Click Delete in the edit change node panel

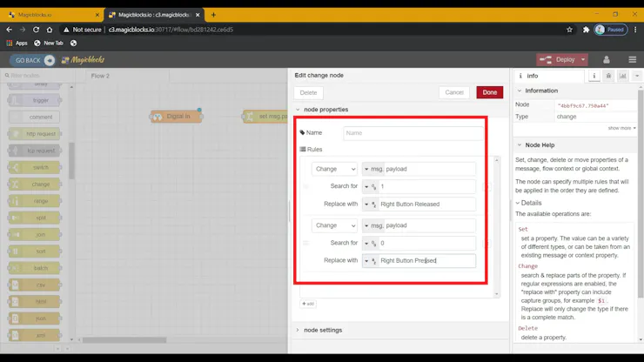[x=308, y=93]
